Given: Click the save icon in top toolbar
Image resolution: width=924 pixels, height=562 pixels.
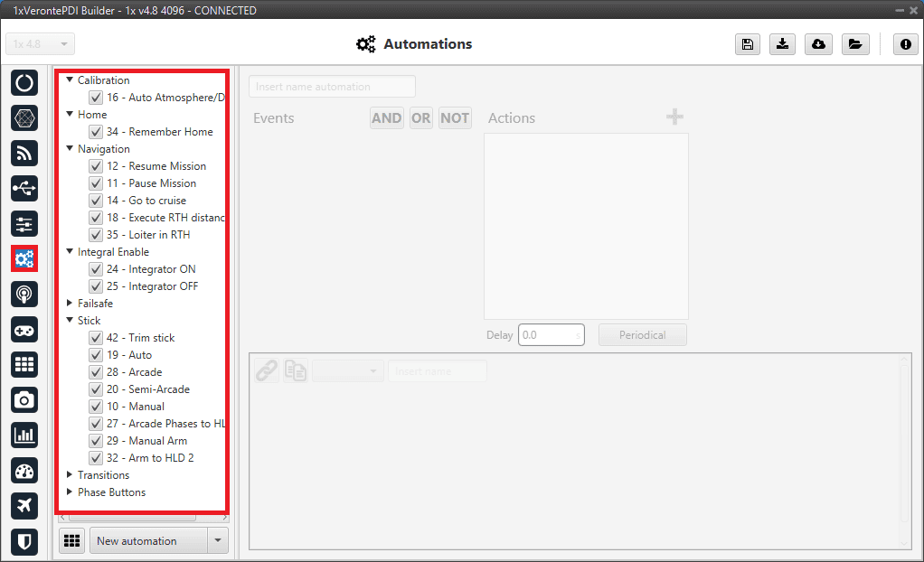Looking at the screenshot, I should (748, 44).
